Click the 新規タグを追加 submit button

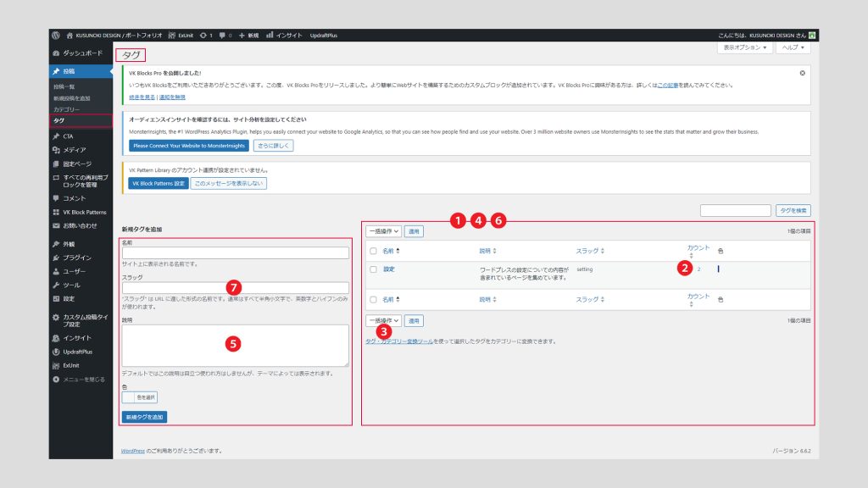pos(144,416)
